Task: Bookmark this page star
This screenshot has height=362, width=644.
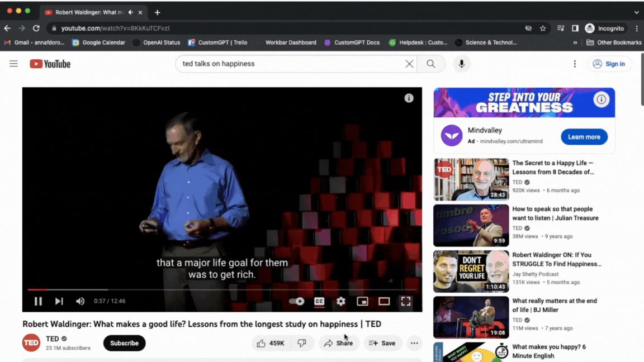Action: coord(543,28)
